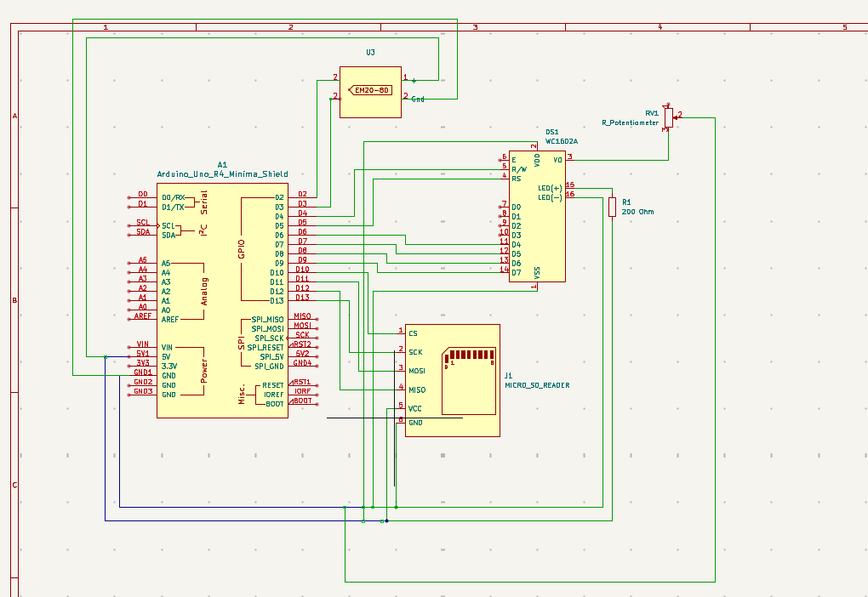This screenshot has height=597, width=868.
Task: Click the EM20-80 tag inside U3
Action: point(371,89)
